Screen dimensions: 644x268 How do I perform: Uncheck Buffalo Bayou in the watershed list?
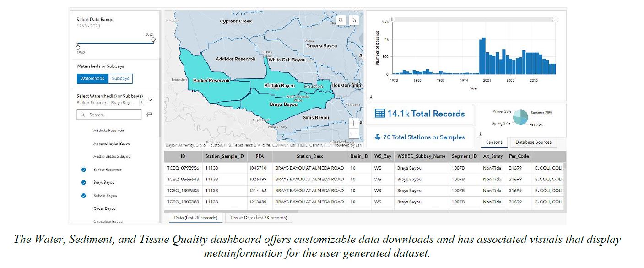point(83,195)
